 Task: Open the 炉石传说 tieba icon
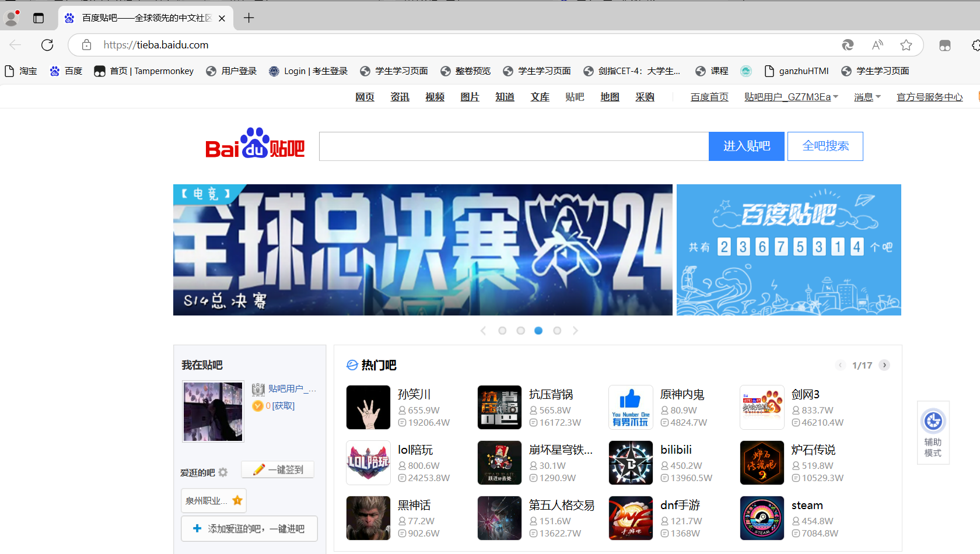tap(762, 462)
